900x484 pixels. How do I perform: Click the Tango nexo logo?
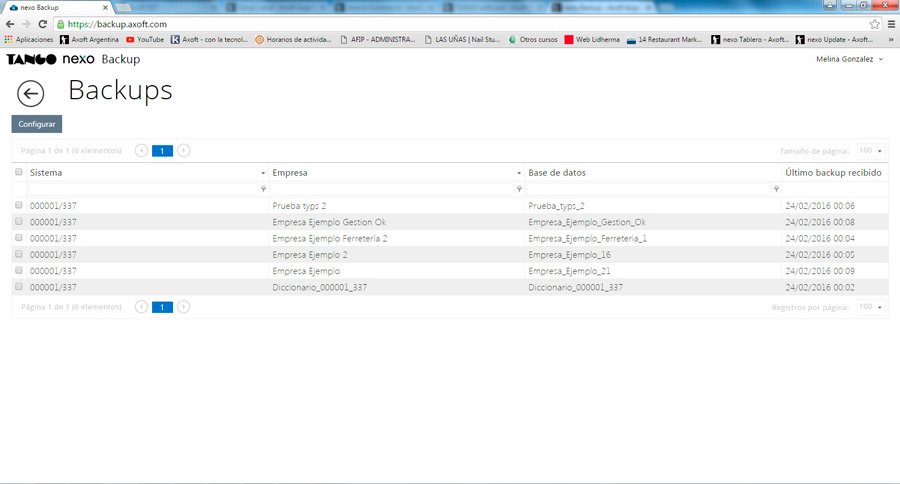[x=51, y=59]
